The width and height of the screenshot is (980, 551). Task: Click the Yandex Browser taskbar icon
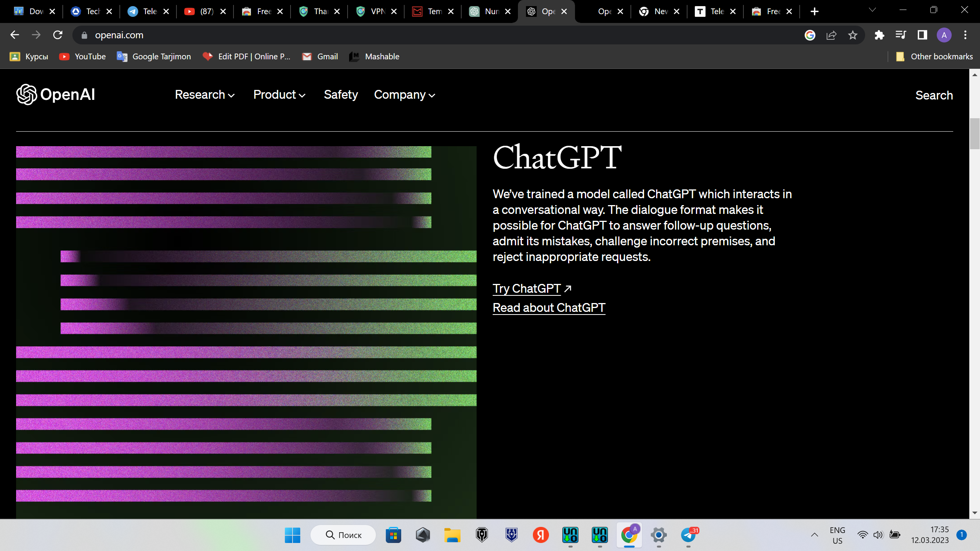coord(541,535)
